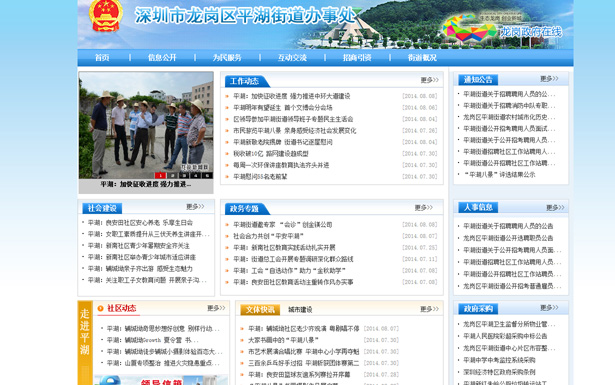Click the colorful 龙岗政府在线 logo
615x385 pixels.
pos(469,29)
